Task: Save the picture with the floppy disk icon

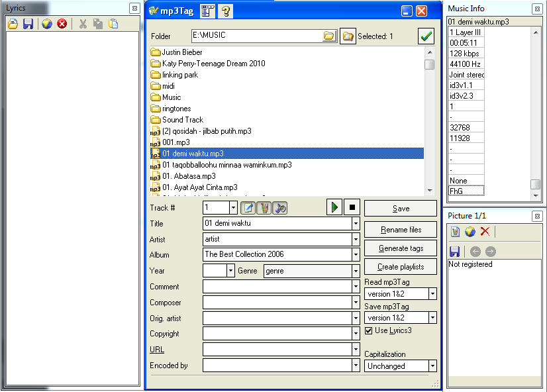Action: click(454, 252)
